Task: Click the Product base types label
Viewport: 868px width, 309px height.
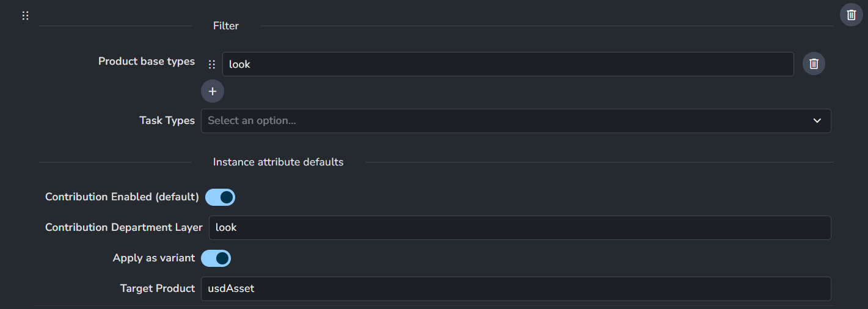Action: pyautogui.click(x=147, y=61)
